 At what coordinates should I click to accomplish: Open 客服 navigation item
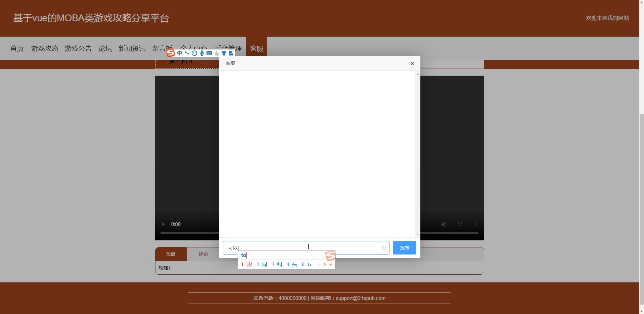point(257,48)
